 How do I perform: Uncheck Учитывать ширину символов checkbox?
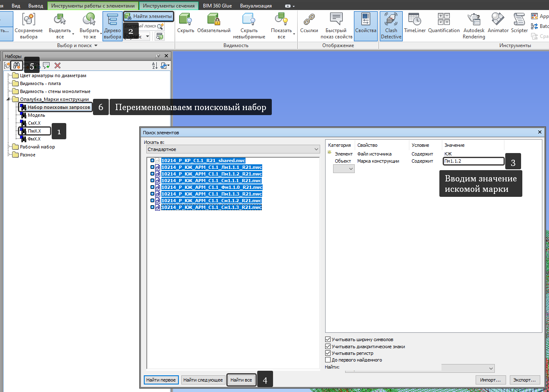(328, 339)
